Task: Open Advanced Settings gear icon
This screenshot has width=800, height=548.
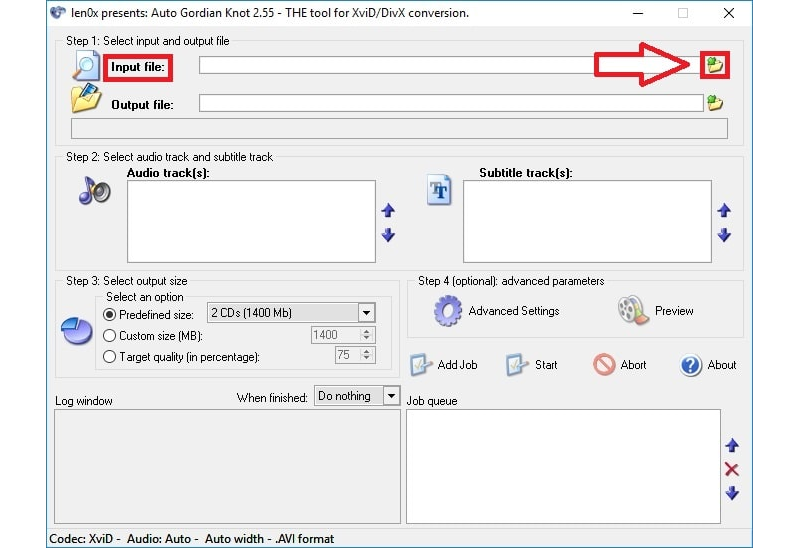Action: pos(448,310)
